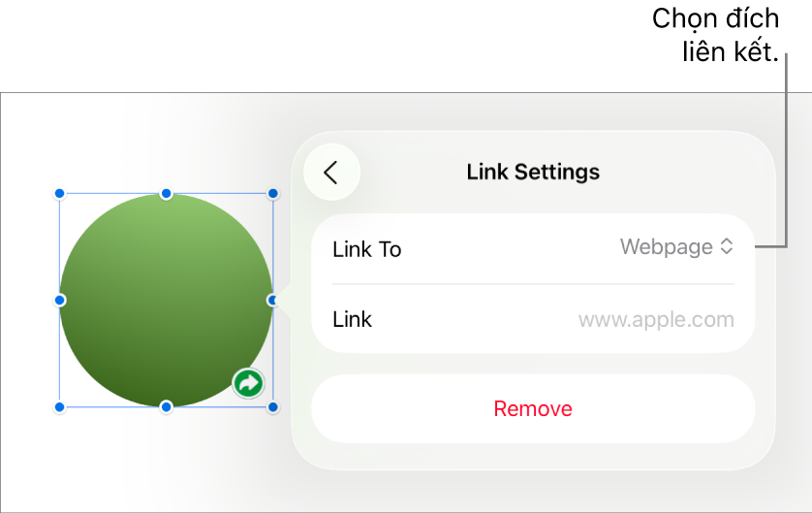Click the middle-right handle beside the popover
Viewport: 812px width, 513px height.
(272, 300)
